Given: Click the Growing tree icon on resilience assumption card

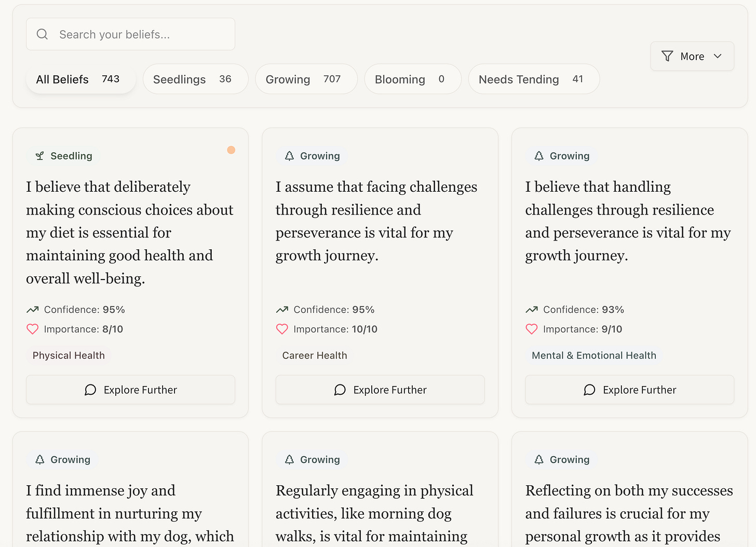Looking at the screenshot, I should 289,156.
